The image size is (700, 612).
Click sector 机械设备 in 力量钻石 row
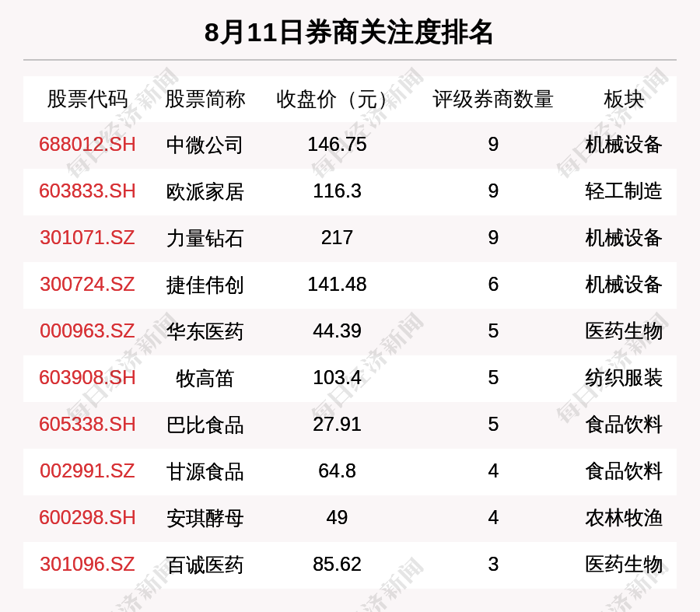pyautogui.click(x=624, y=239)
